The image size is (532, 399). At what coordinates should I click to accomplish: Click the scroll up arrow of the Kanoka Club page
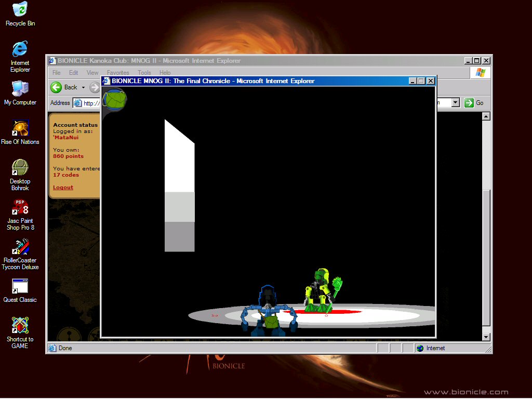pyautogui.click(x=486, y=116)
